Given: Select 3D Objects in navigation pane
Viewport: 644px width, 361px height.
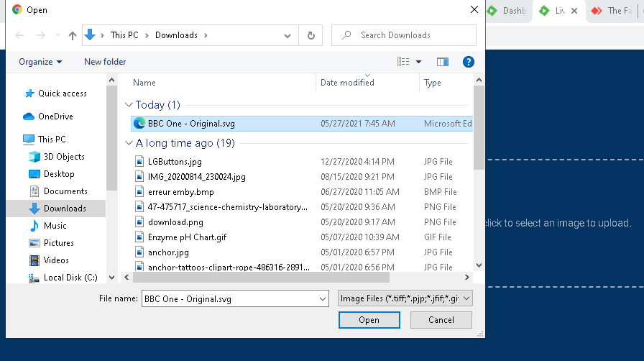Looking at the screenshot, I should click(63, 157).
